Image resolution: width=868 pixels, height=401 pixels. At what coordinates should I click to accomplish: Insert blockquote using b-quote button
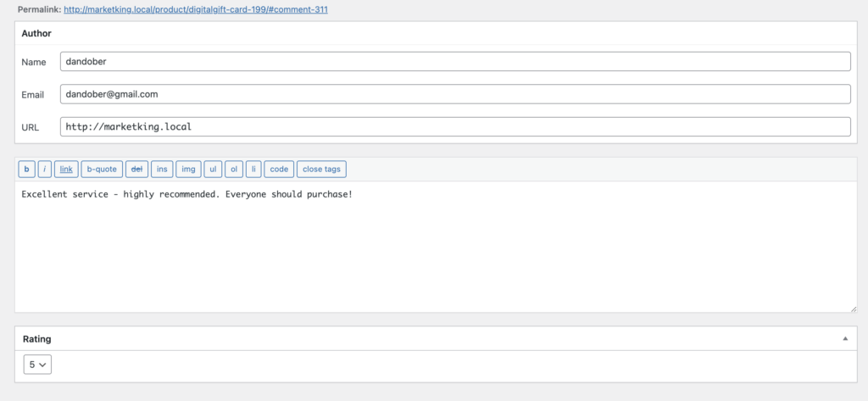[102, 169]
